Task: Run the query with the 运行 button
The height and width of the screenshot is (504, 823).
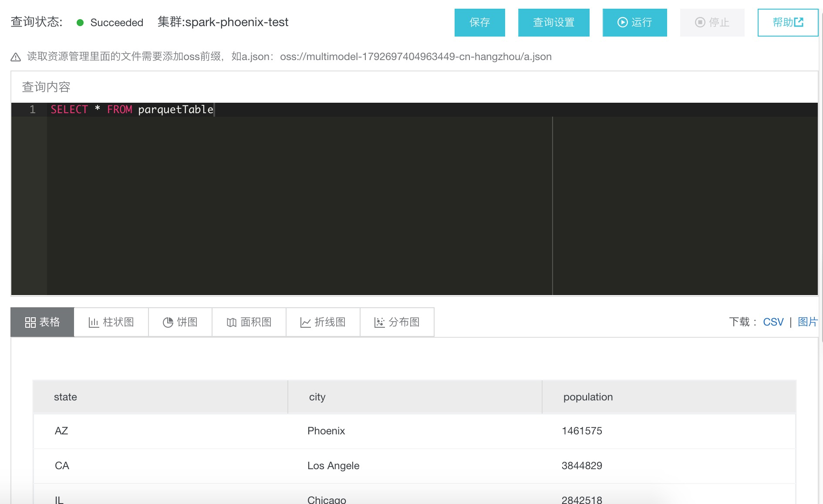Action: click(x=634, y=22)
